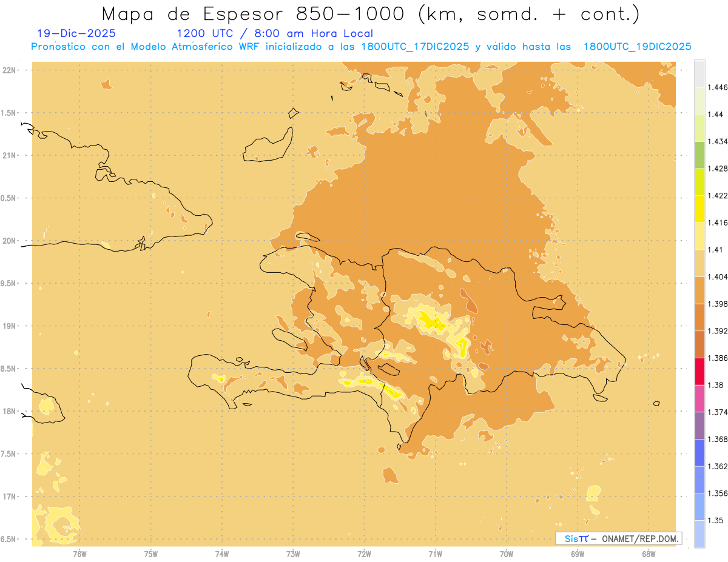Select the lighter blue swatch between 1.362 and 1.356
The width and height of the screenshot is (728, 562).
click(x=699, y=480)
